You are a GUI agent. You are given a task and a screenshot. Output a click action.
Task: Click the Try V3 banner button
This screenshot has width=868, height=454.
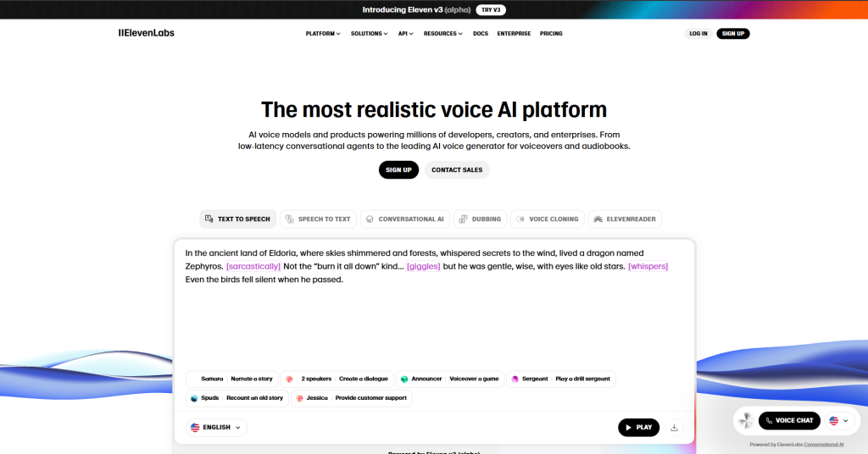pyautogui.click(x=491, y=10)
